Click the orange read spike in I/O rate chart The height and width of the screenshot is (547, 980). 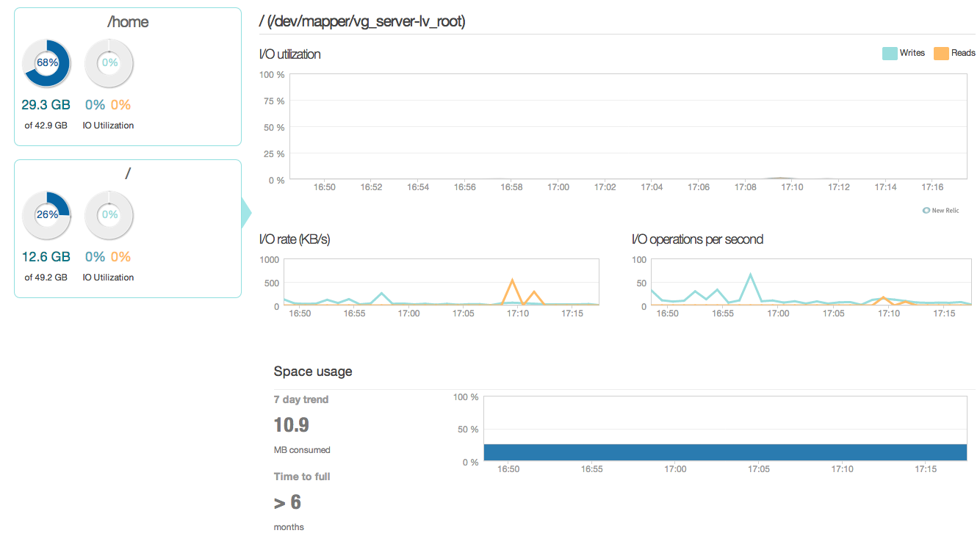pos(512,281)
